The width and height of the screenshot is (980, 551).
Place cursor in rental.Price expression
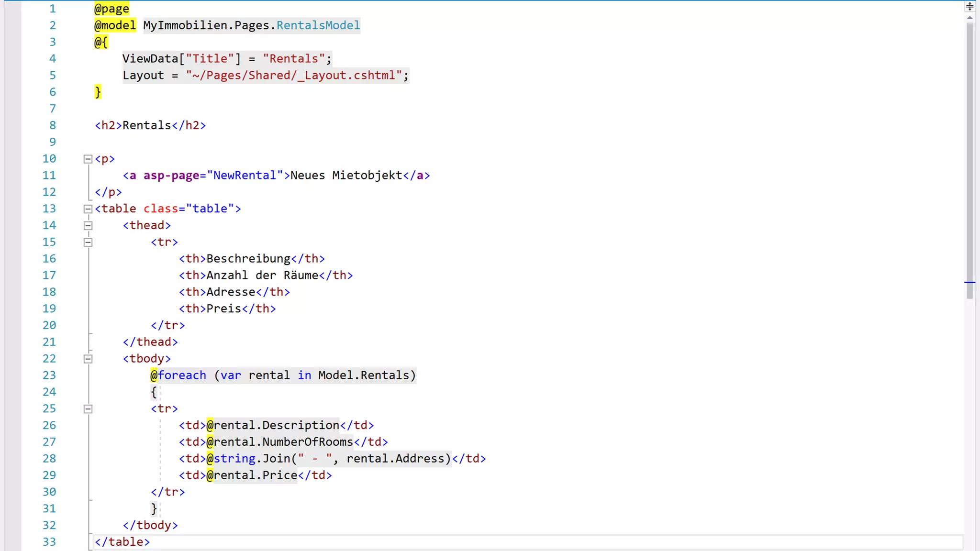point(256,475)
